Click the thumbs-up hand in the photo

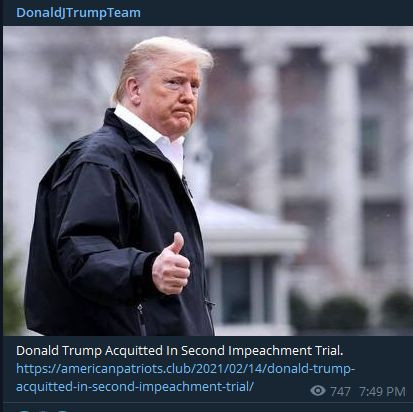point(171,265)
